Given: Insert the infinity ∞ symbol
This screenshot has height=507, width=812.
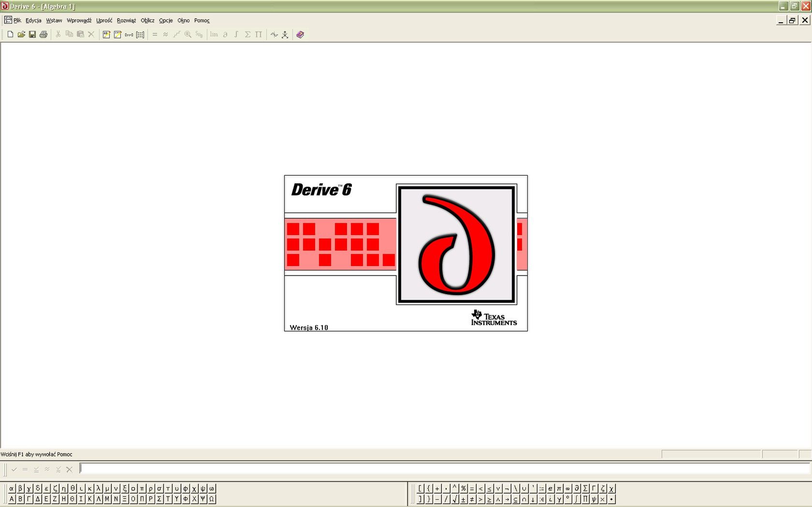Looking at the screenshot, I should pyautogui.click(x=568, y=488).
